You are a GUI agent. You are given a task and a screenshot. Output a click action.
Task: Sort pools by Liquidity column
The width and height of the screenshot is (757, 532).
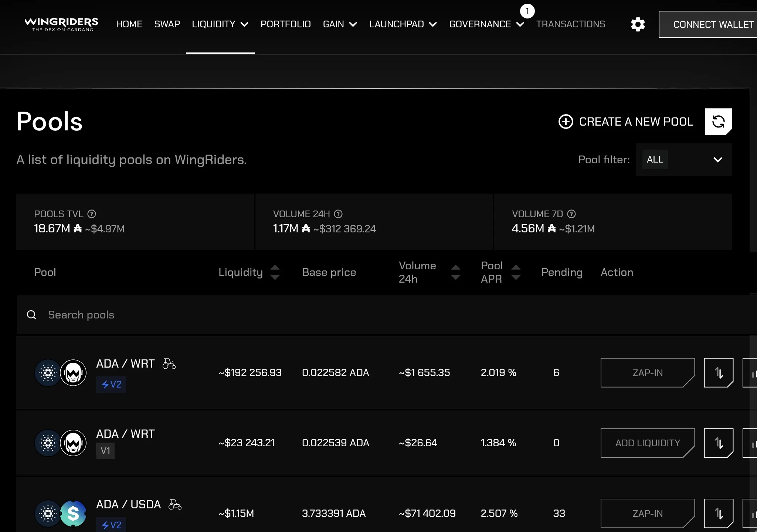[249, 272]
